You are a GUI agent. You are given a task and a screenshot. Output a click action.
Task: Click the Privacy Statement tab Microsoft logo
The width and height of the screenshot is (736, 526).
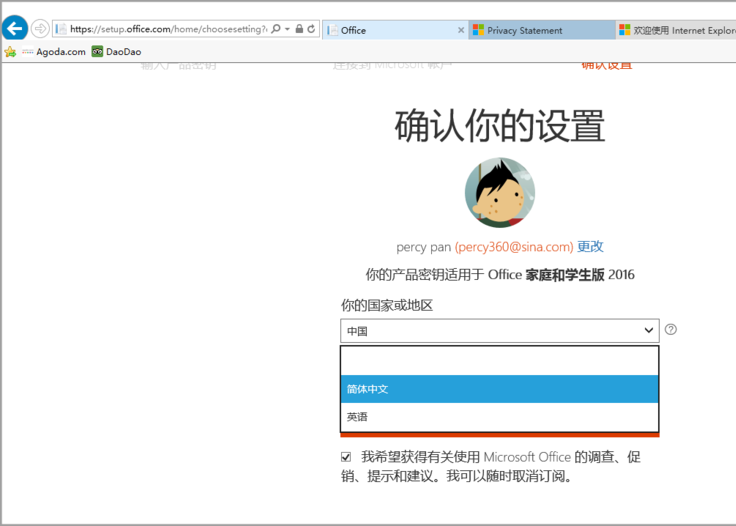click(x=478, y=30)
